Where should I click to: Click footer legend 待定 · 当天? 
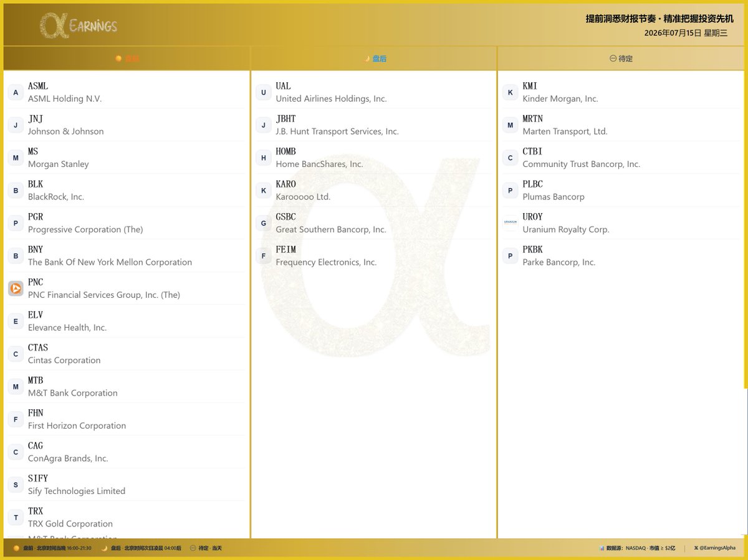(206, 548)
